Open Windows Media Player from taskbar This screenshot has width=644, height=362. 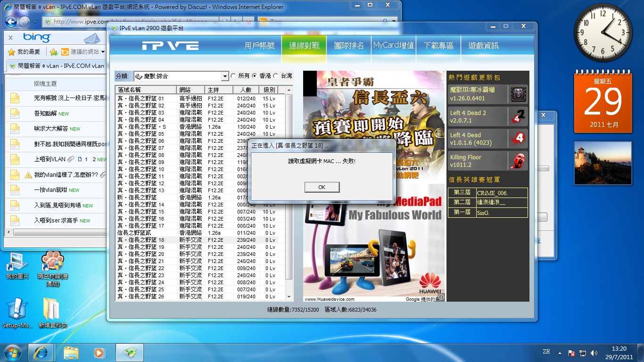click(x=99, y=352)
